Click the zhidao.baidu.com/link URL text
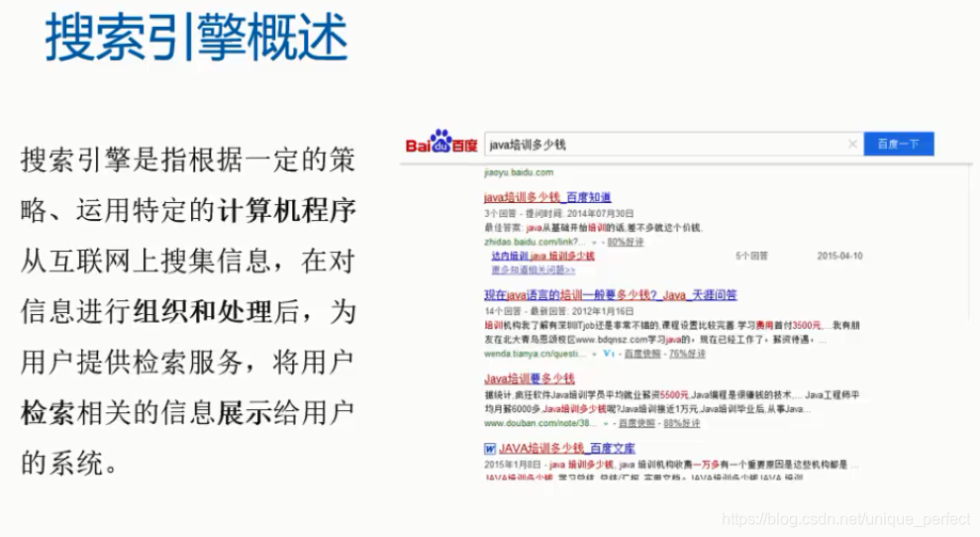 [x=535, y=242]
